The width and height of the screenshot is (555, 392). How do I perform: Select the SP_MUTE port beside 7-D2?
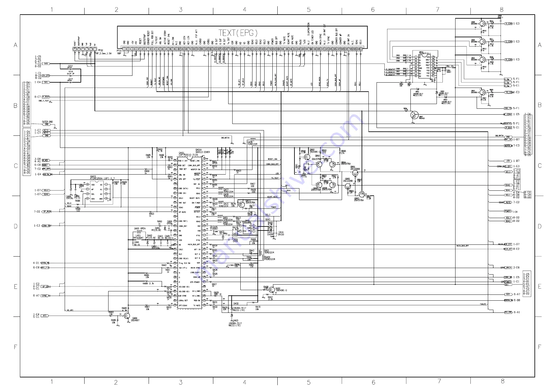(x=47, y=212)
